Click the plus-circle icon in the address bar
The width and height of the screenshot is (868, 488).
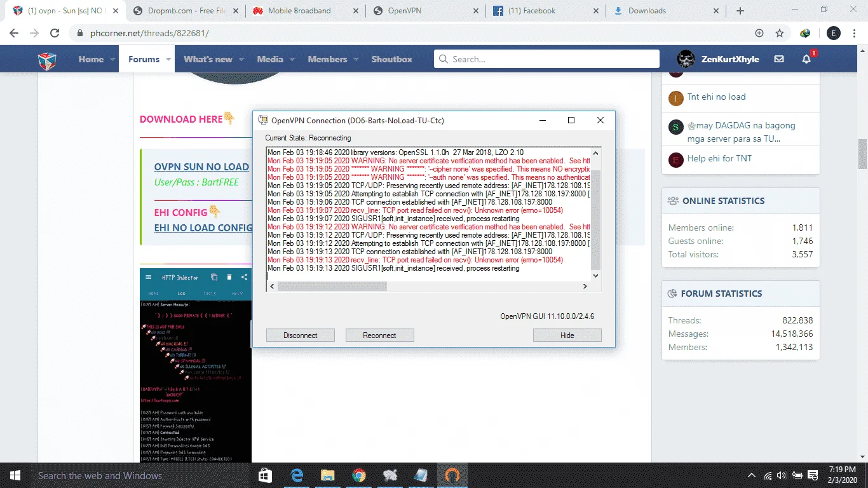coord(759,33)
